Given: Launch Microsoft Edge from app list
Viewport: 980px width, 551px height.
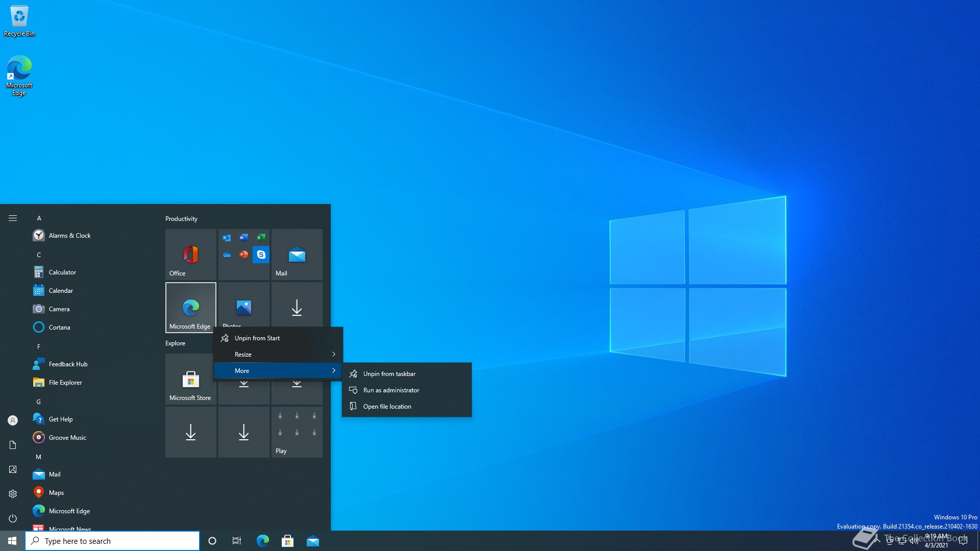Looking at the screenshot, I should 92,511.
